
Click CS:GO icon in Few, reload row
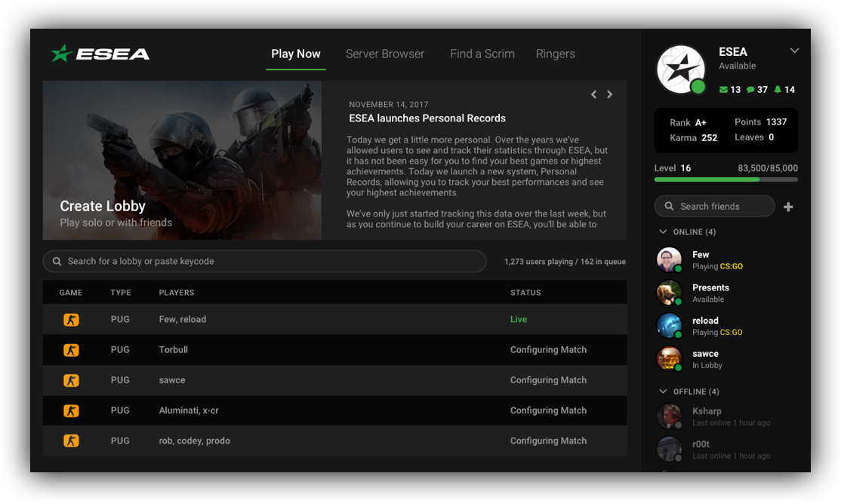71,320
